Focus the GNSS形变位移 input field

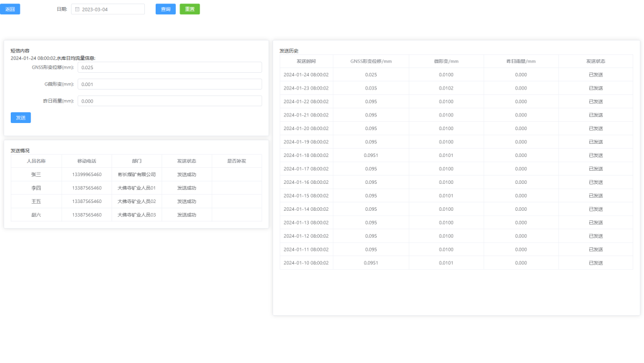[x=169, y=67]
